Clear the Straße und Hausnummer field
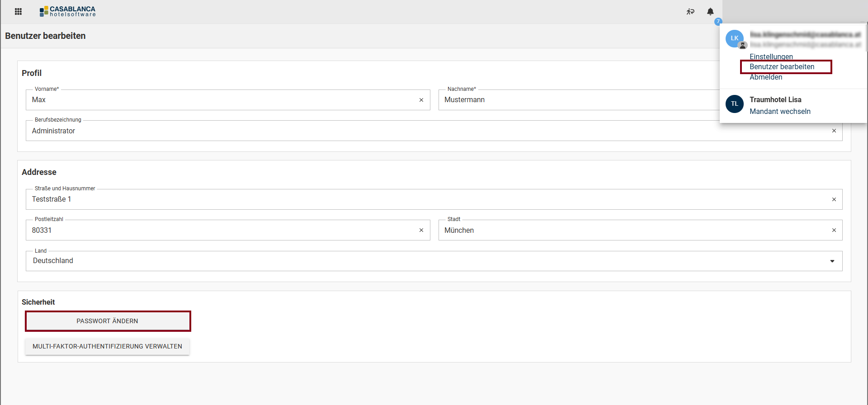 (x=834, y=199)
